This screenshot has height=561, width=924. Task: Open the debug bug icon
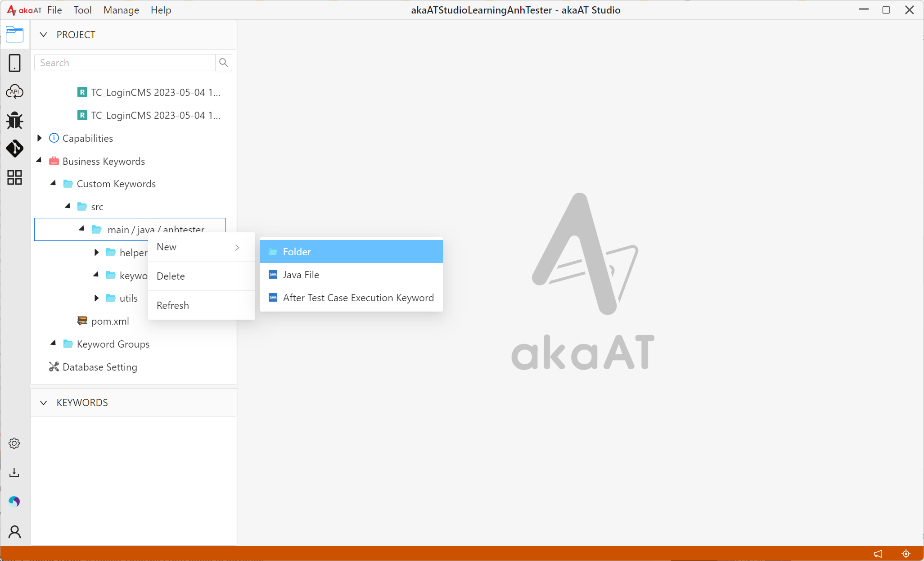pyautogui.click(x=15, y=120)
